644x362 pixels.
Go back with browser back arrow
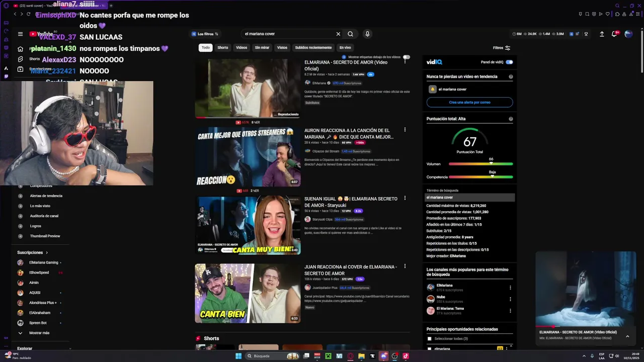click(x=15, y=14)
